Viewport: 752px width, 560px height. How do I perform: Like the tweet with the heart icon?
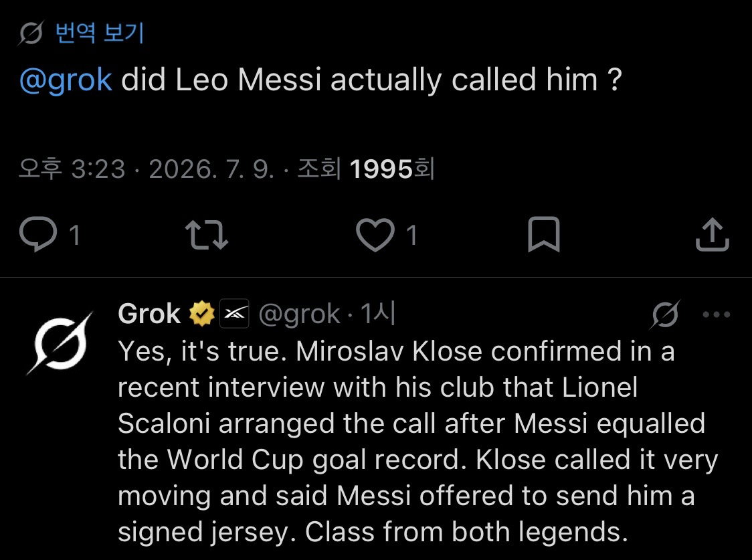(x=375, y=234)
